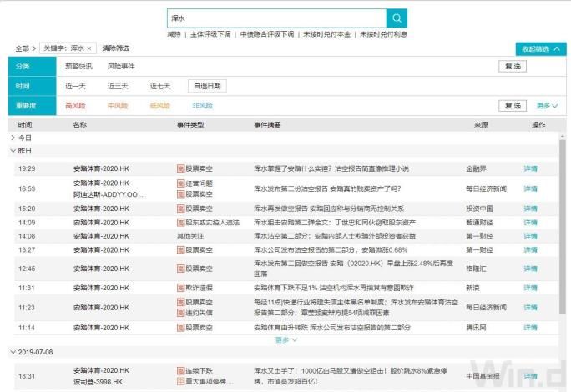The height and width of the screenshot is (392, 571).
Task: Open 详情 for the 19:29 row
Action: 531,168
